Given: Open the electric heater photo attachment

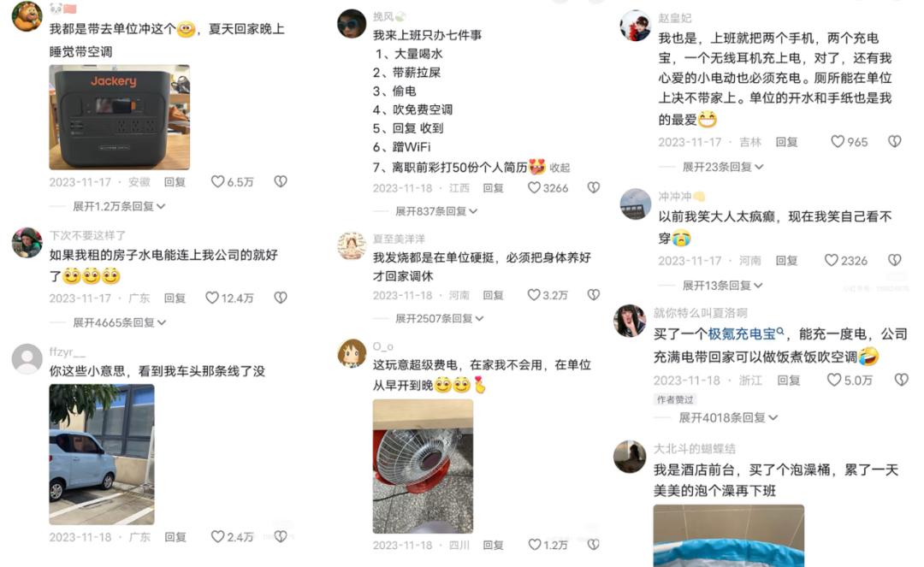Looking at the screenshot, I should coord(423,466).
